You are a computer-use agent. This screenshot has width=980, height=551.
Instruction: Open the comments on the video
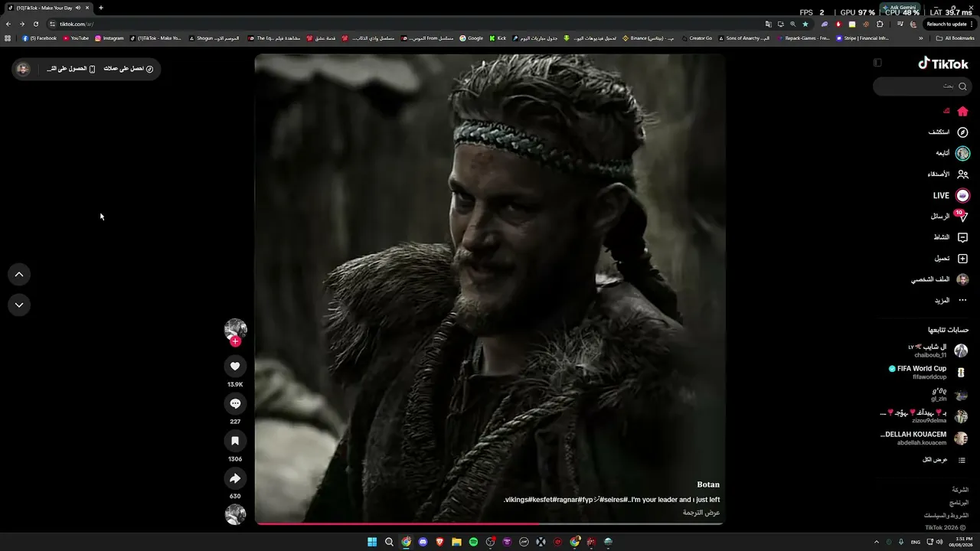coord(235,403)
